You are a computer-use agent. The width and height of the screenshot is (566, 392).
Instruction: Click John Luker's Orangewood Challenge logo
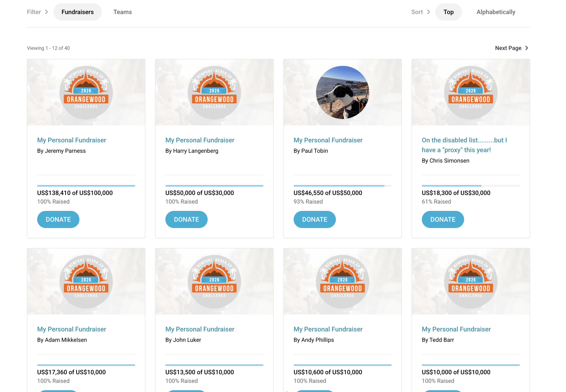214,282
